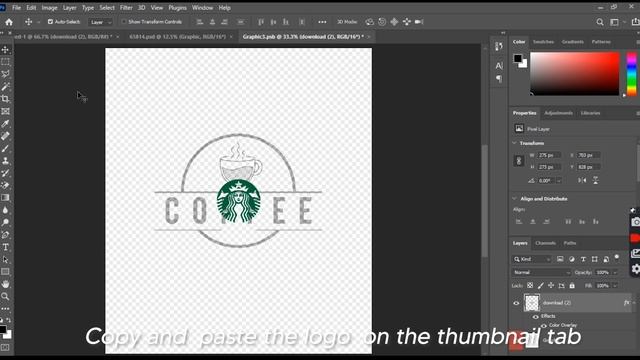640x360 pixels.
Task: Select the Move tool in the left toolbar
Action: point(5,49)
